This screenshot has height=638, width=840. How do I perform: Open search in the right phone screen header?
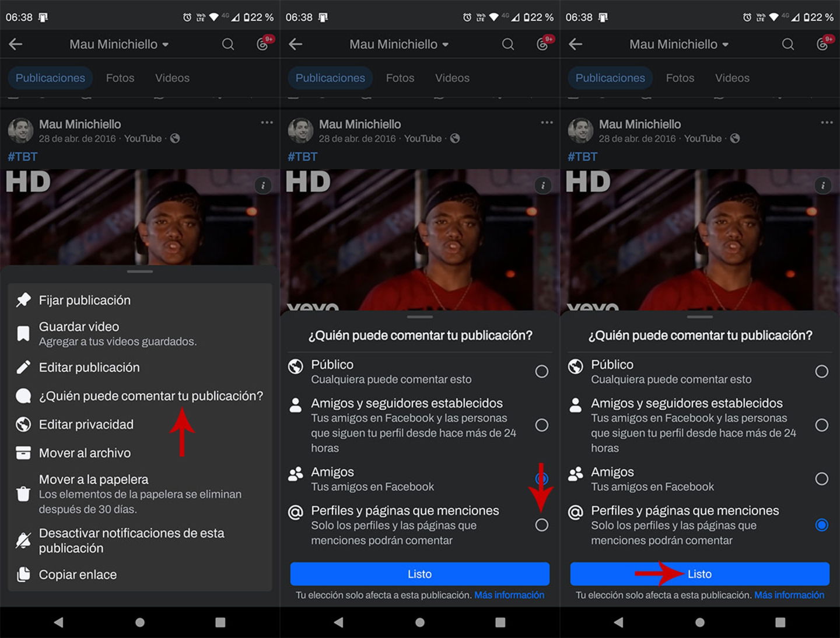click(x=787, y=44)
